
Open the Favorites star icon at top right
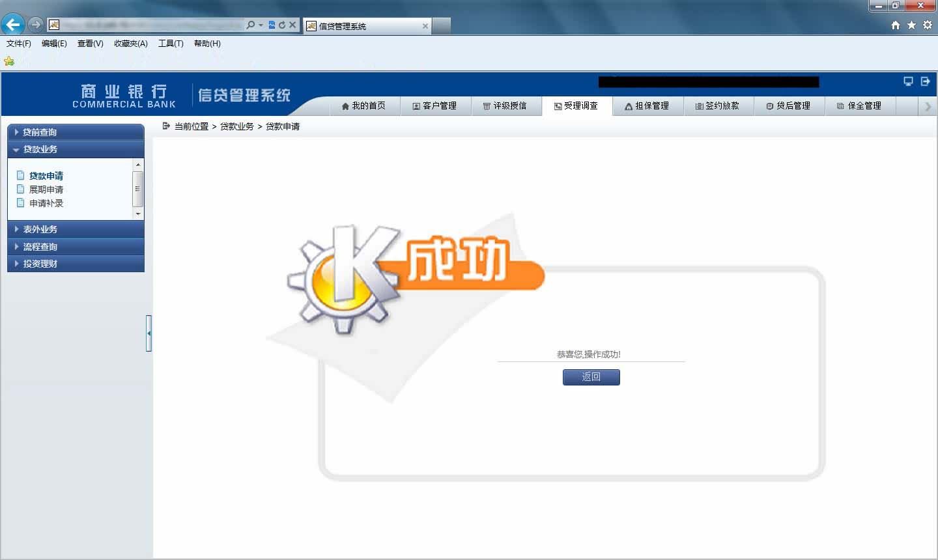(x=911, y=25)
